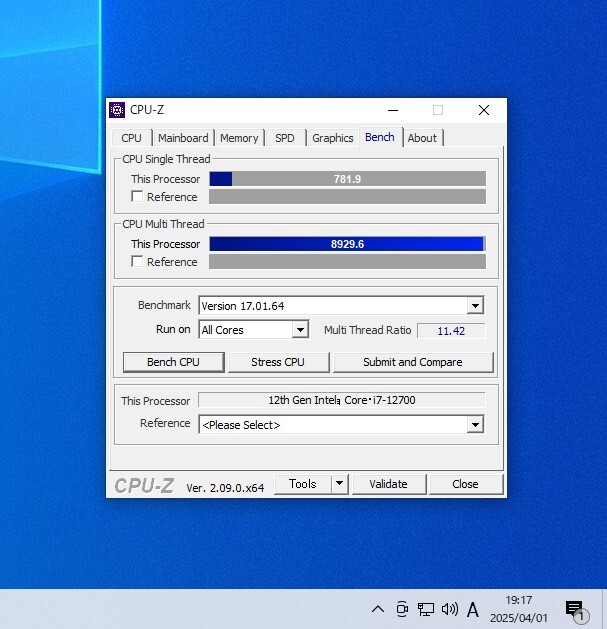The image size is (607, 629).
Task: Select the Bench tab
Action: [380, 137]
